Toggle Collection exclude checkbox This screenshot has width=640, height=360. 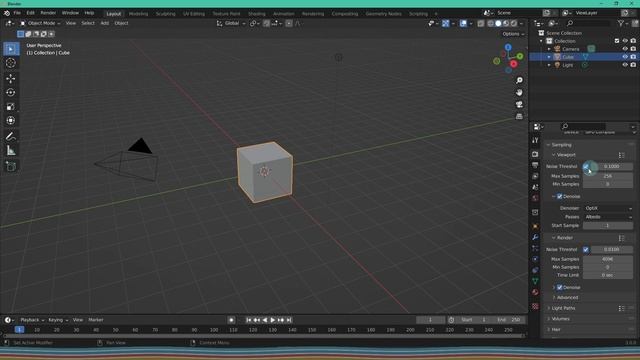click(x=617, y=41)
